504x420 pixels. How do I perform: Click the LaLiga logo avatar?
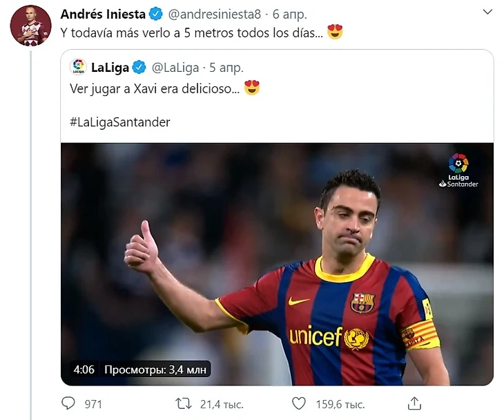[x=79, y=67]
